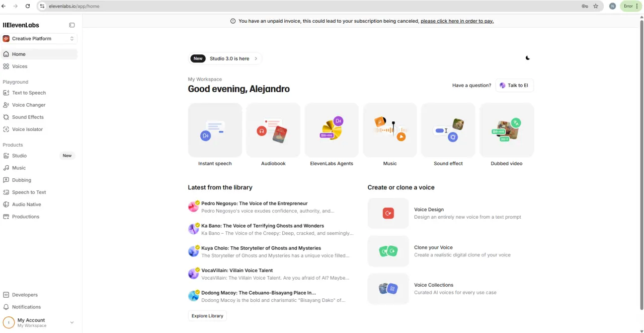Open Voices in the sidebar
The image size is (644, 333).
coord(39,66)
